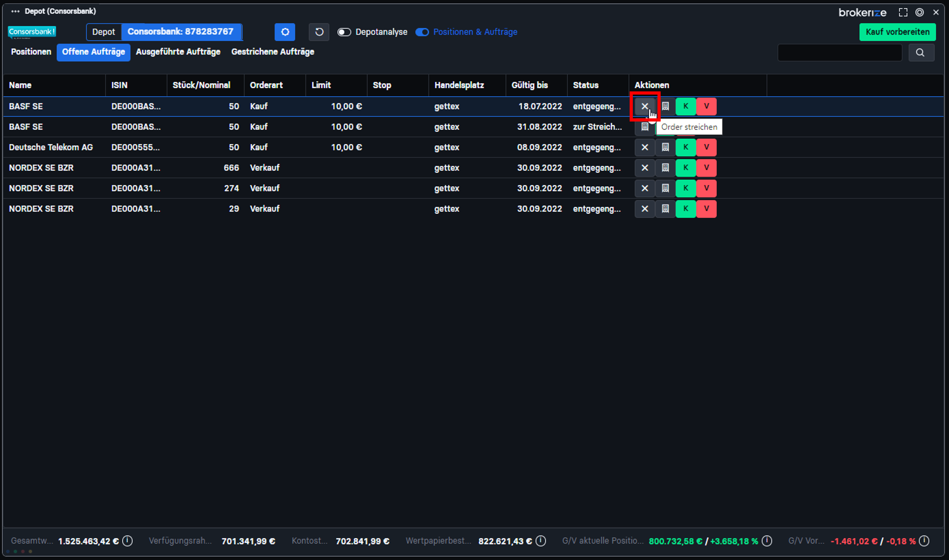This screenshot has height=560, width=949.
Task: Cancel the NORDEX SE BZR 666 order
Action: (645, 167)
